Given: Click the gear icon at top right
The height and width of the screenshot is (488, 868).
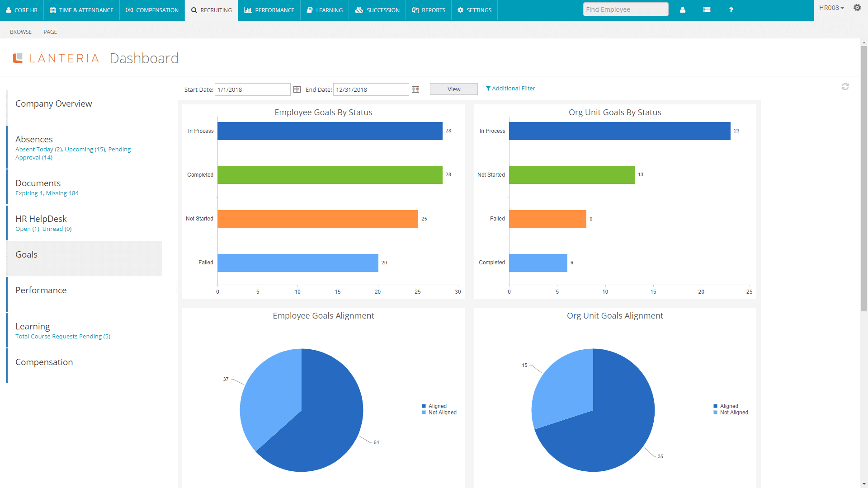Looking at the screenshot, I should [x=857, y=8].
